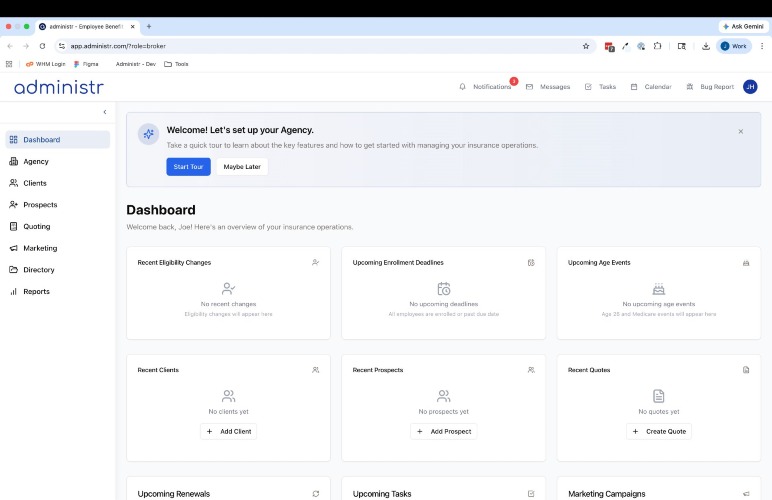Open Marketing in the sidebar
Image resolution: width=772 pixels, height=500 pixels.
[x=58, y=248]
